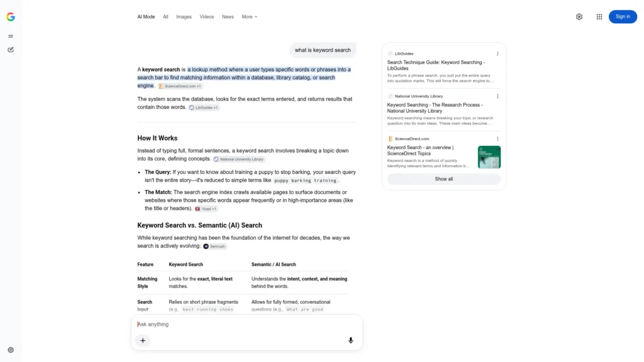Click 'The Query:' bullet label
The width and height of the screenshot is (644, 362).
coord(158,172)
